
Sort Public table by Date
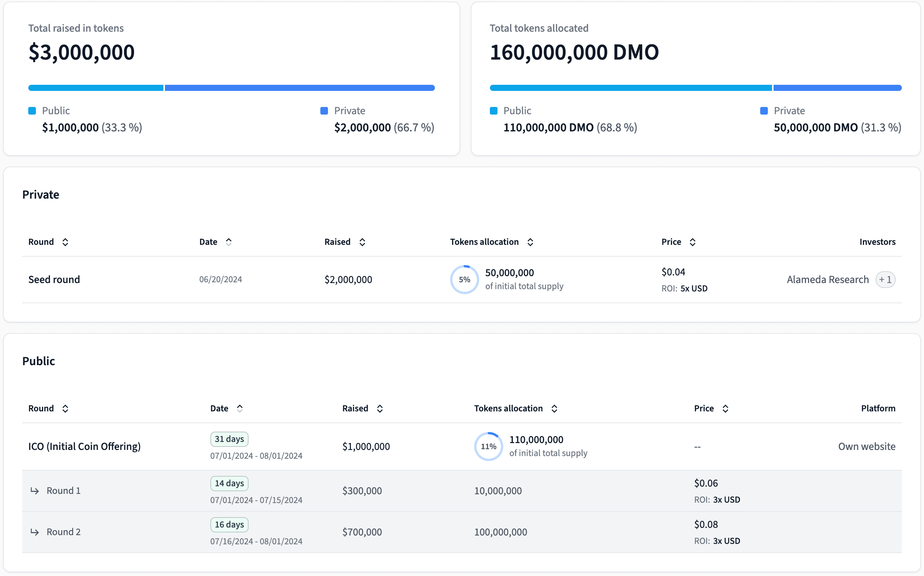pos(239,409)
